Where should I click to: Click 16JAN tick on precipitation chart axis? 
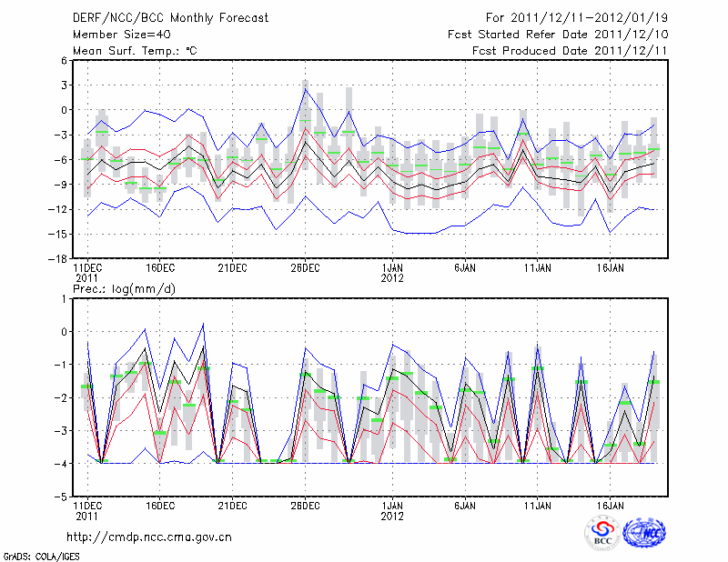tap(611, 504)
